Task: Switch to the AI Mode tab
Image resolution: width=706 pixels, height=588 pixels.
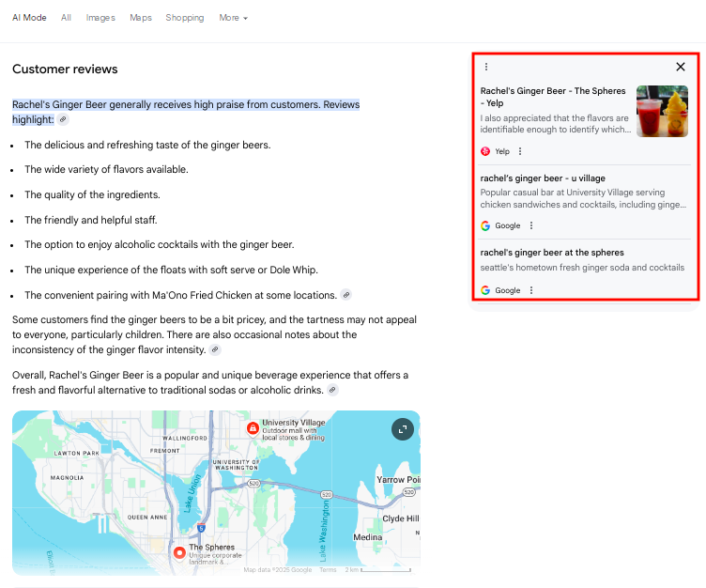Action: (x=29, y=18)
